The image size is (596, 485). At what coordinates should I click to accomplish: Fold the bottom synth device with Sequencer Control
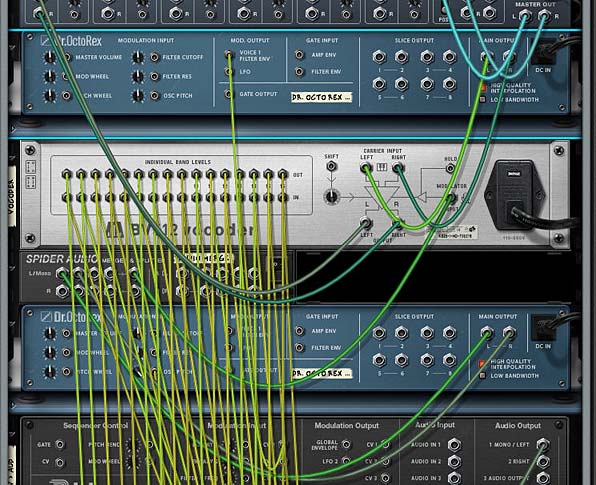13,434
